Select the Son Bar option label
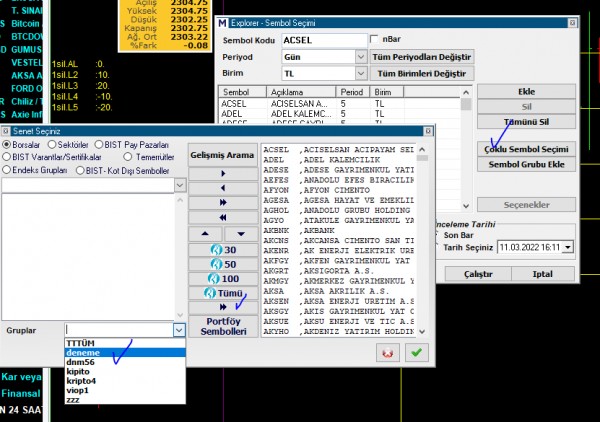Viewport: 600px width, 422px height. (x=458, y=235)
